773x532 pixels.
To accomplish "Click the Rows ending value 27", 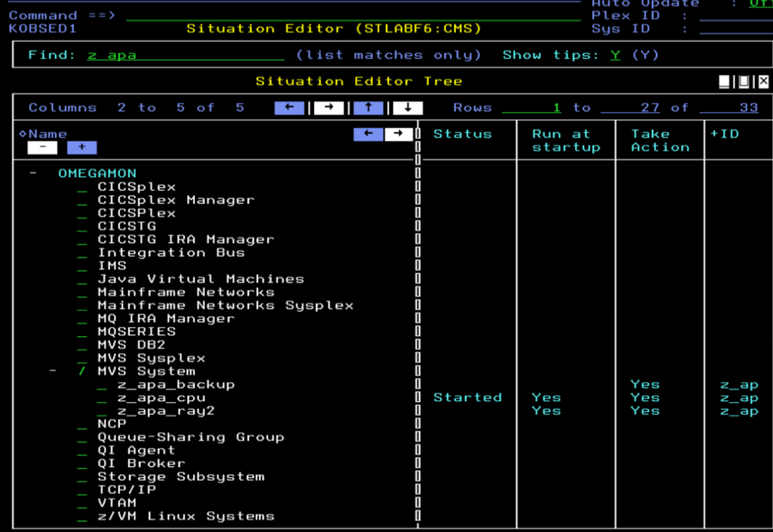I will pos(630,107).
